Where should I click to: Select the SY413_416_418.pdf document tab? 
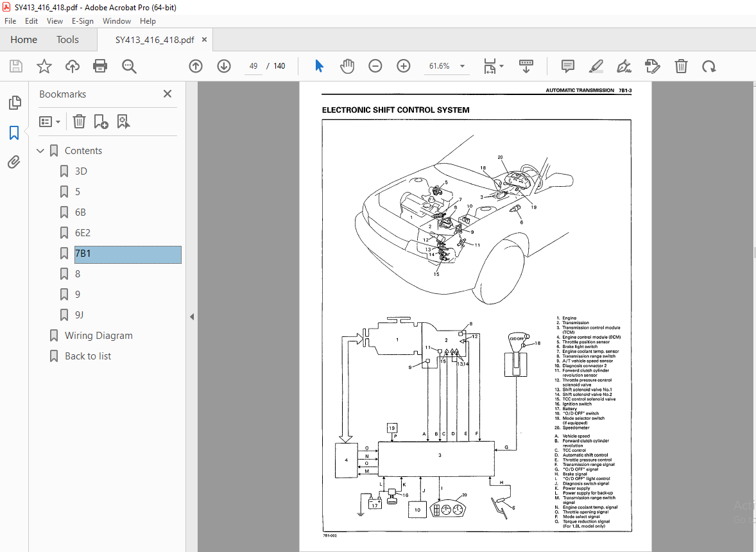154,40
